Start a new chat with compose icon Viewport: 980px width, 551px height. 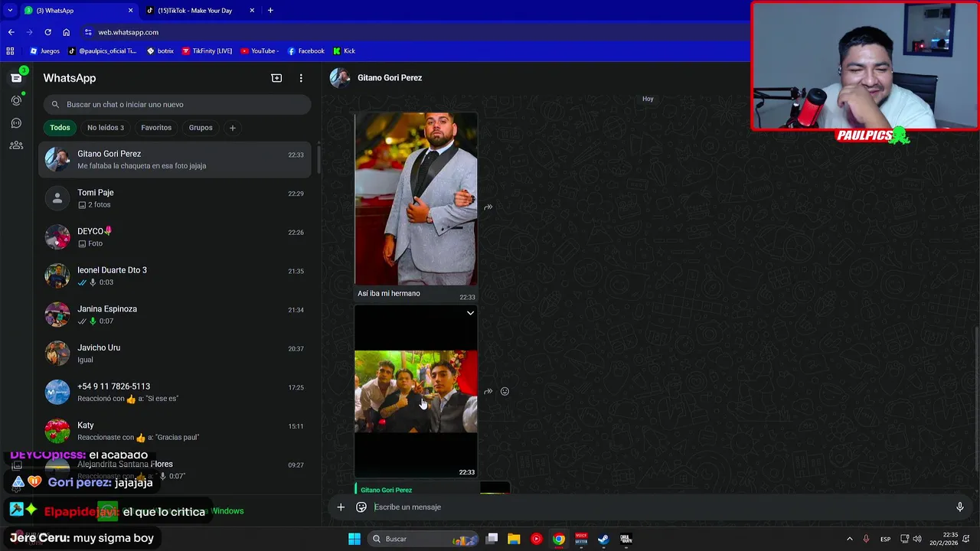tap(276, 78)
